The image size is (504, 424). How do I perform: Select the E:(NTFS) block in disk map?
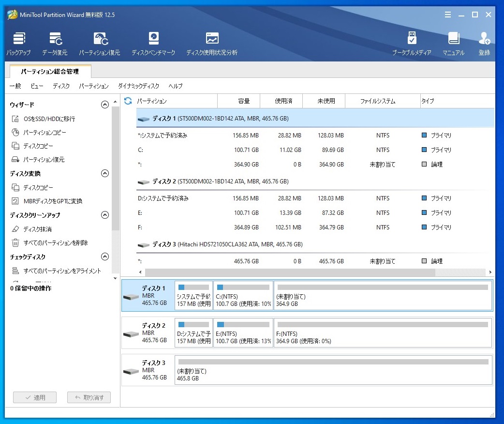tap(243, 333)
